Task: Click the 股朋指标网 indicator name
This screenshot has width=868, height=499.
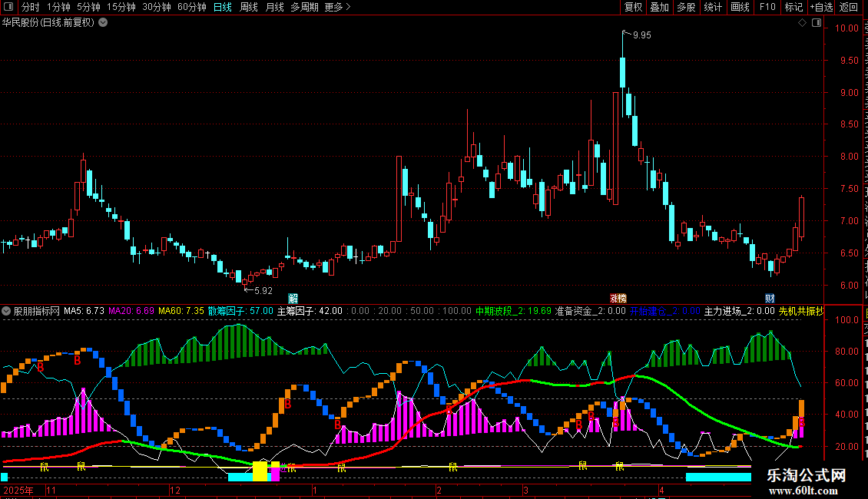Action: [x=37, y=311]
